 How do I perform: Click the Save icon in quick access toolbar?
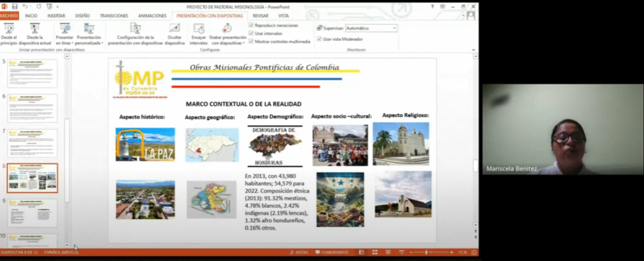[13, 6]
